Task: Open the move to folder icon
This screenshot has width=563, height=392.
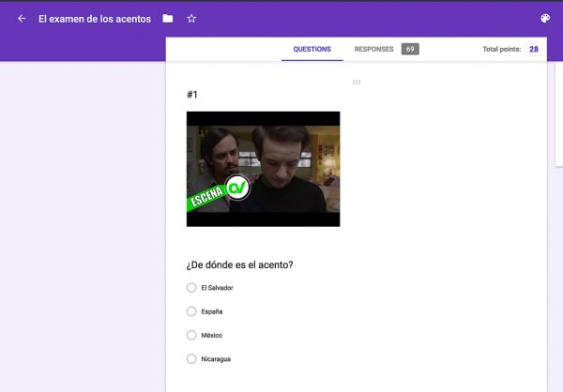Action: (x=167, y=19)
